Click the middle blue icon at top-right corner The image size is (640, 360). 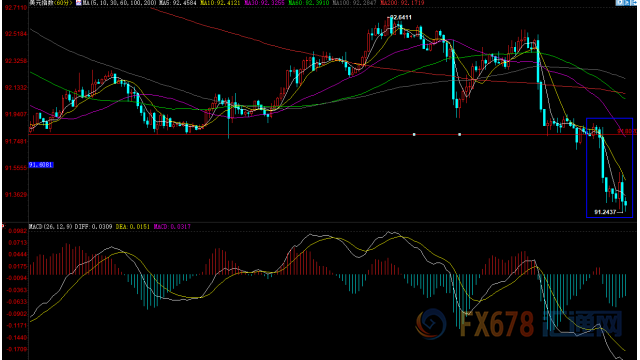tap(626, 2)
